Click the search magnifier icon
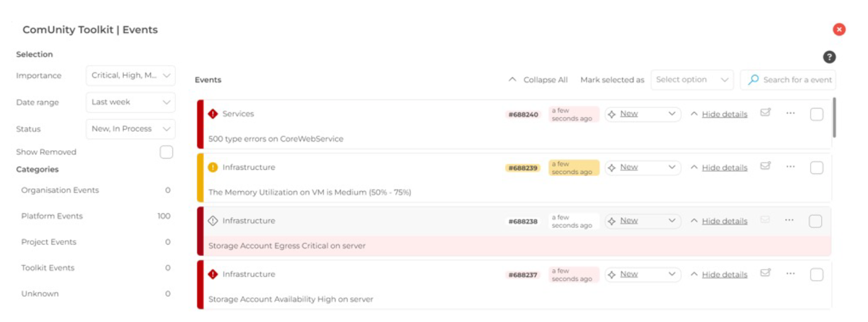Screen dimensions: 868x322 [x=753, y=80]
